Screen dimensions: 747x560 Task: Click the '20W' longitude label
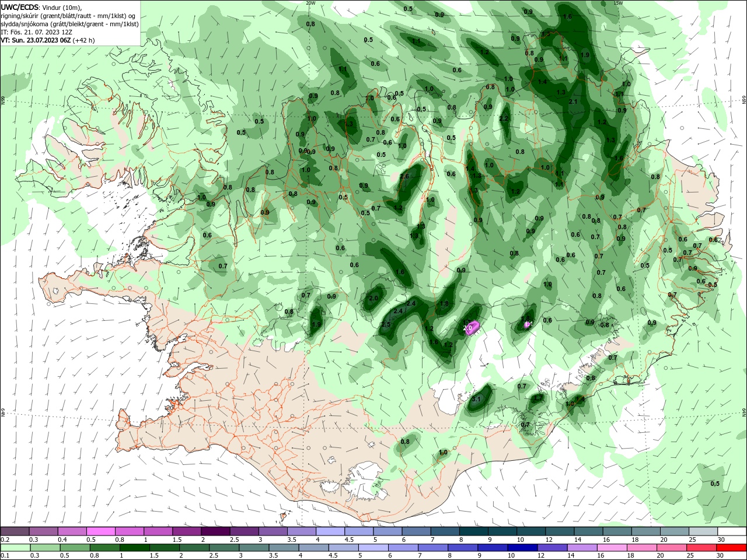point(310,3)
